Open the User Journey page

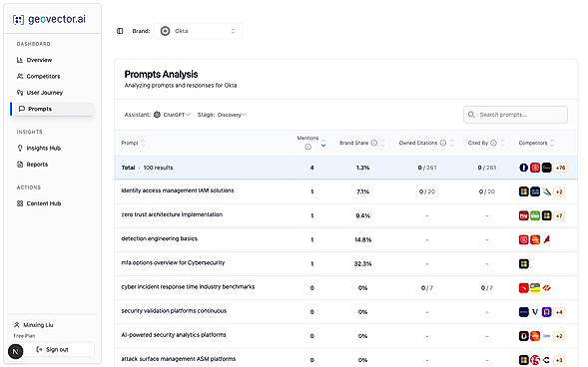(x=45, y=93)
